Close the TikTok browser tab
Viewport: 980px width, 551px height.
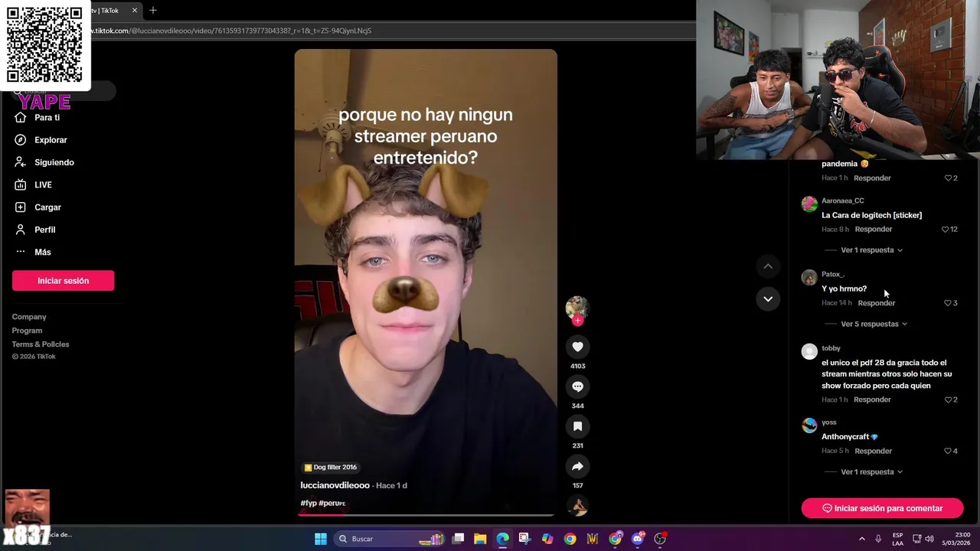(x=135, y=11)
